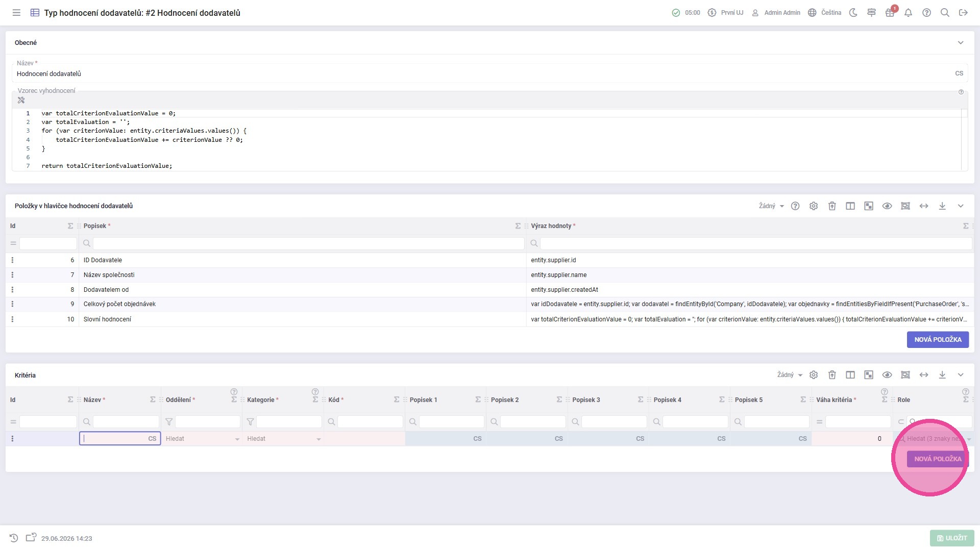The width and height of the screenshot is (980, 551).
Task: Click Kód cell in new criteria row
Action: click(364, 439)
